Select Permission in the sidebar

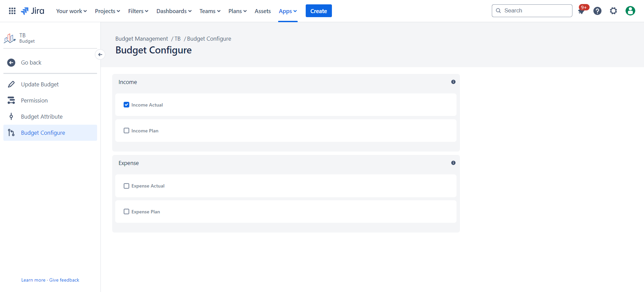50,100
